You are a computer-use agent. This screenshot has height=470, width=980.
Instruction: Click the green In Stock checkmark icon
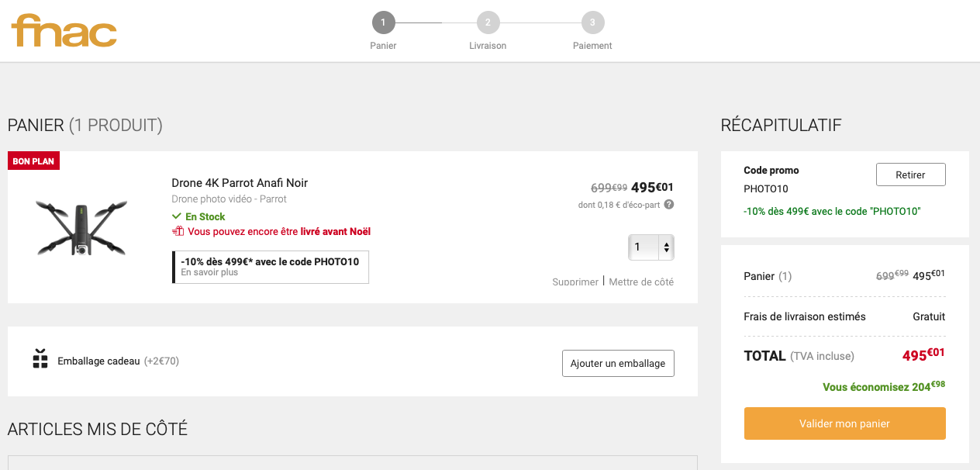point(177,216)
